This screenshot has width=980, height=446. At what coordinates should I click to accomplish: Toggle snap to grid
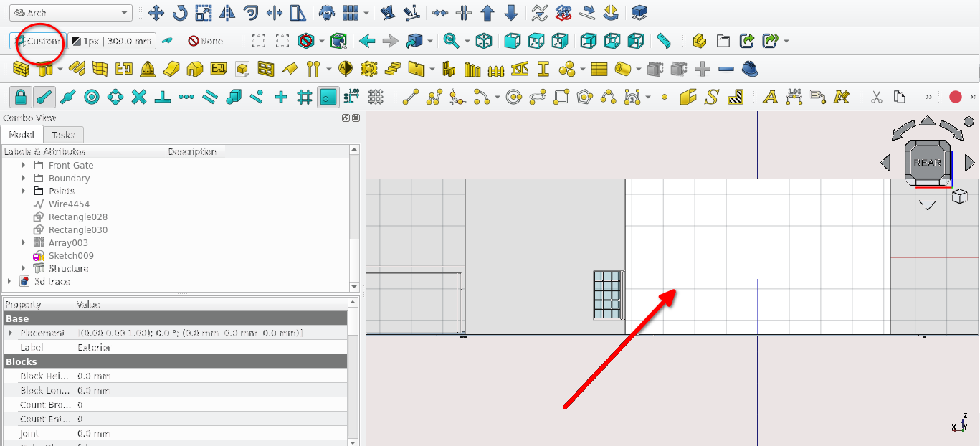305,97
